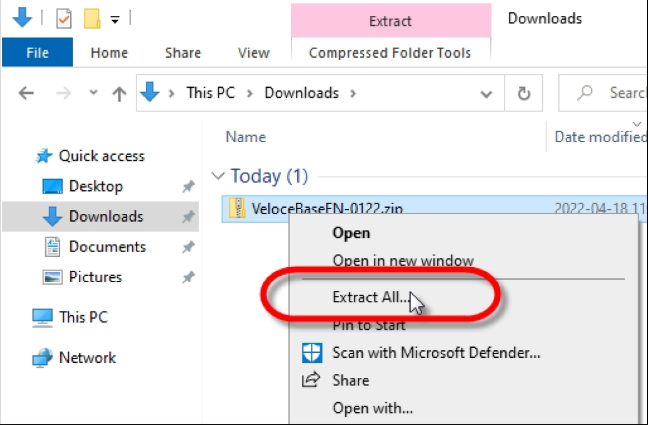Screen dimensions: 648x425
Task: Select Open with from the context menu
Action: tap(372, 408)
